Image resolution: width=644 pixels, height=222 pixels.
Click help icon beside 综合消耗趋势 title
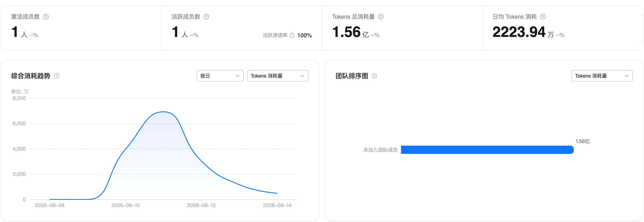point(57,76)
